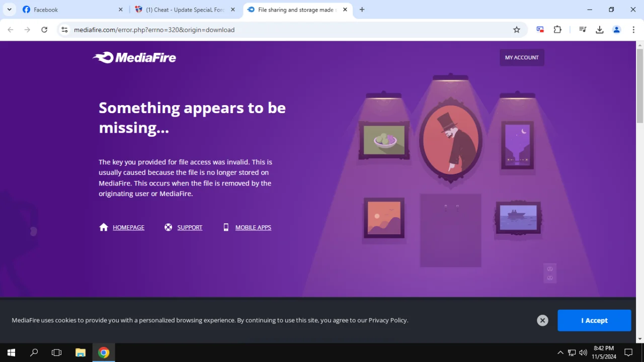Open the MY ACCOUNT button

[x=522, y=57]
